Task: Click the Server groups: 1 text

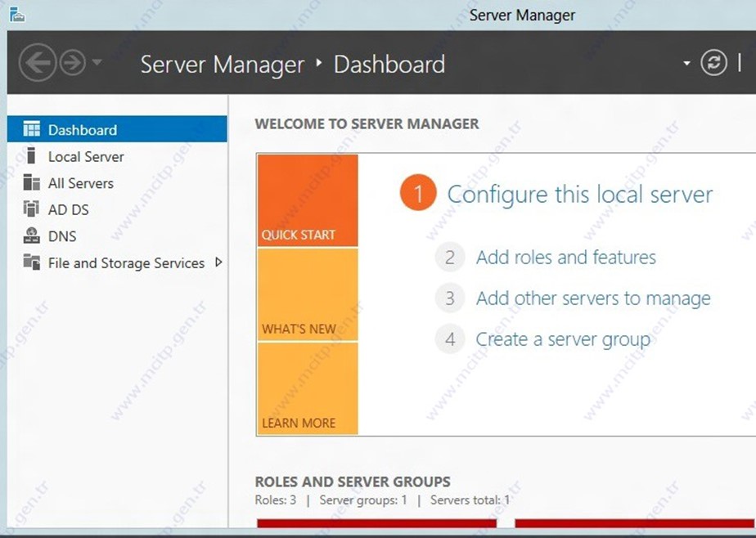Action: click(363, 500)
